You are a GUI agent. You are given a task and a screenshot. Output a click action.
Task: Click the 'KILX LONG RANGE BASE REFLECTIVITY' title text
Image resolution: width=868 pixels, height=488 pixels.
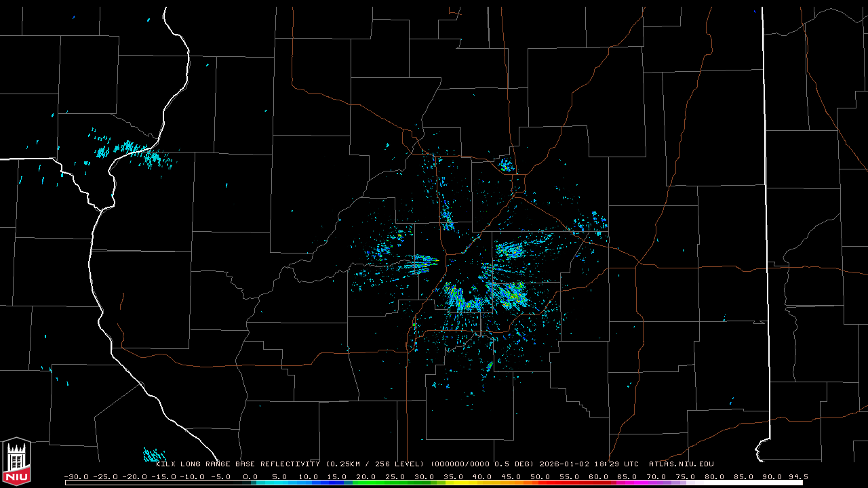(x=238, y=464)
